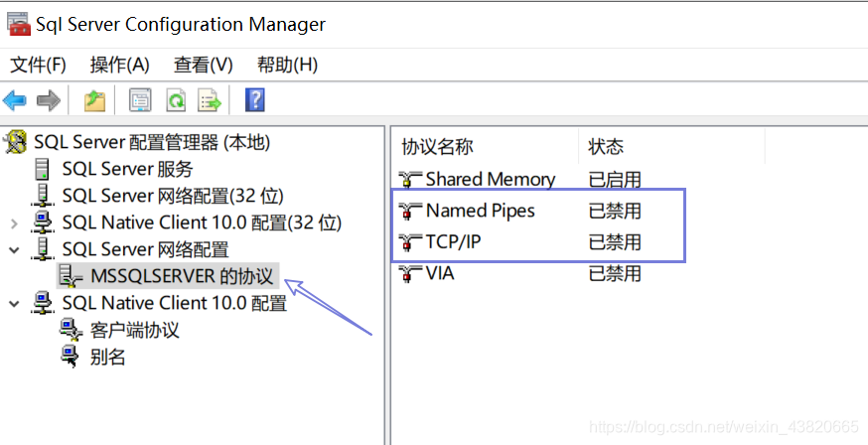Click the SQL Server 服务 node icon
Image resolution: width=868 pixels, height=445 pixels.
pyautogui.click(x=43, y=169)
